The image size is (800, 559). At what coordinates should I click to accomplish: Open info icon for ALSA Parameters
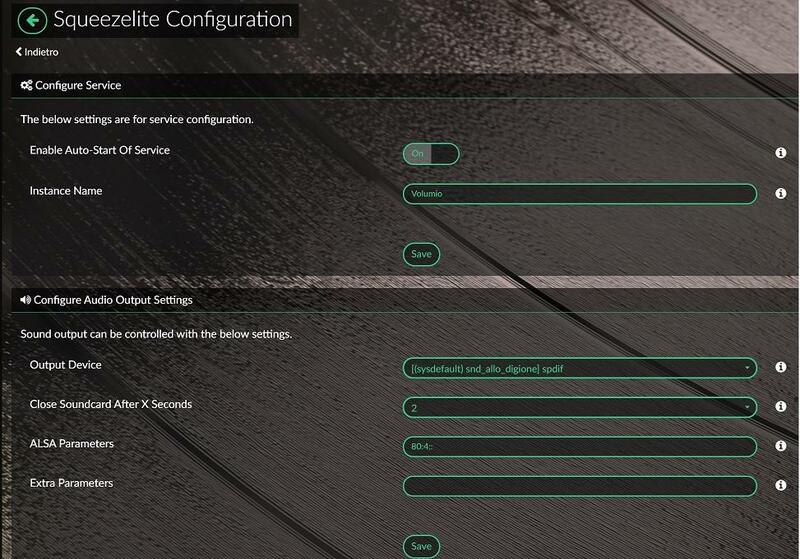pyautogui.click(x=781, y=446)
